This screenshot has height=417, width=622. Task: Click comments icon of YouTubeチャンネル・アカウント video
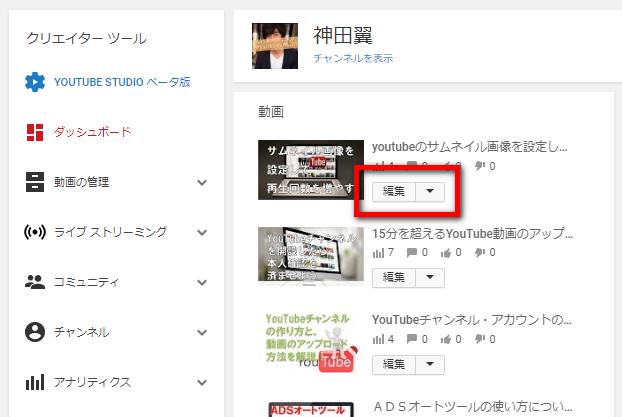click(412, 339)
